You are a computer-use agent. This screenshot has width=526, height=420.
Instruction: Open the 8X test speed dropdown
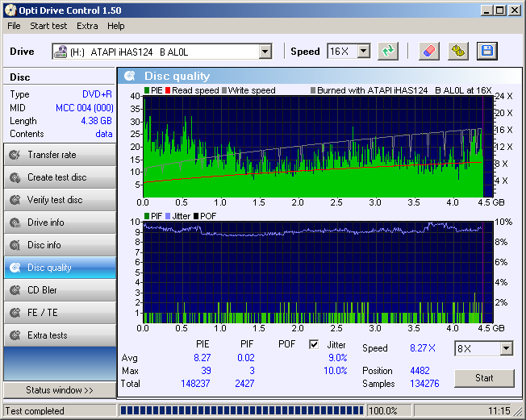(x=506, y=348)
